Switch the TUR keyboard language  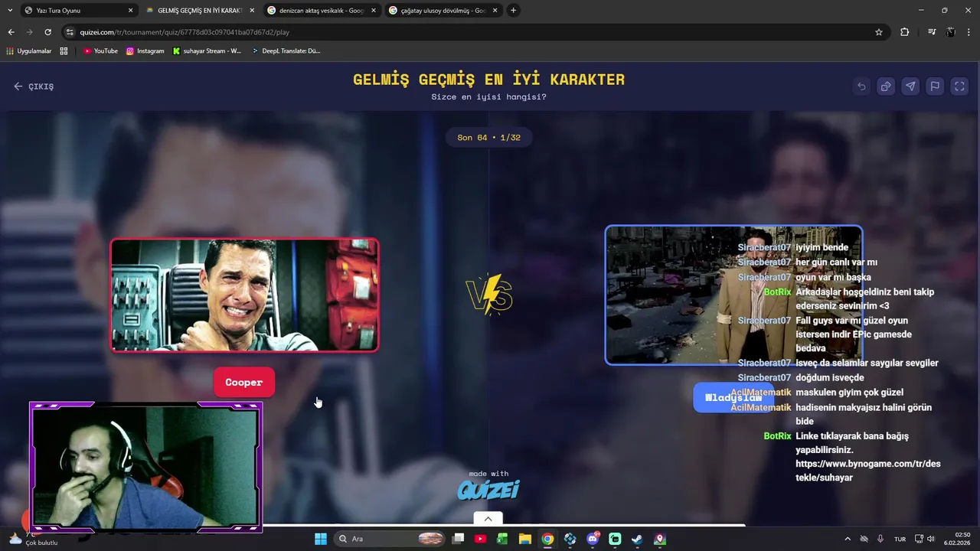[x=900, y=539]
